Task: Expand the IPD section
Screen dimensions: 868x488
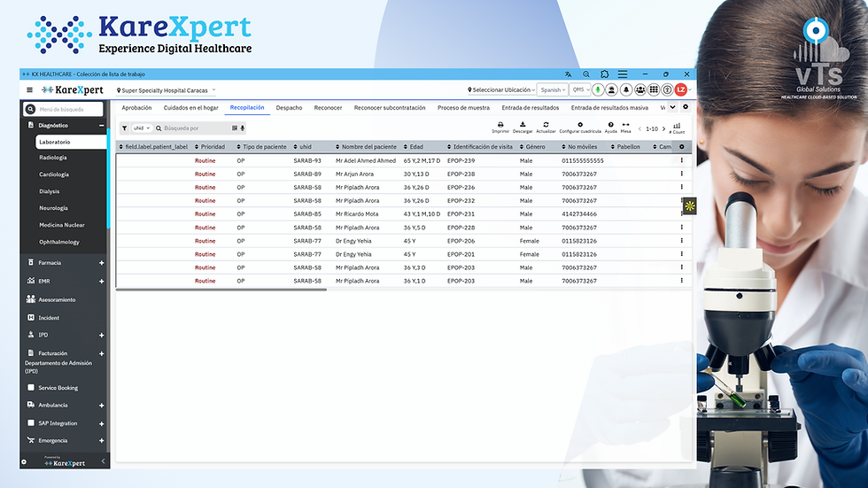Action: click(101, 336)
